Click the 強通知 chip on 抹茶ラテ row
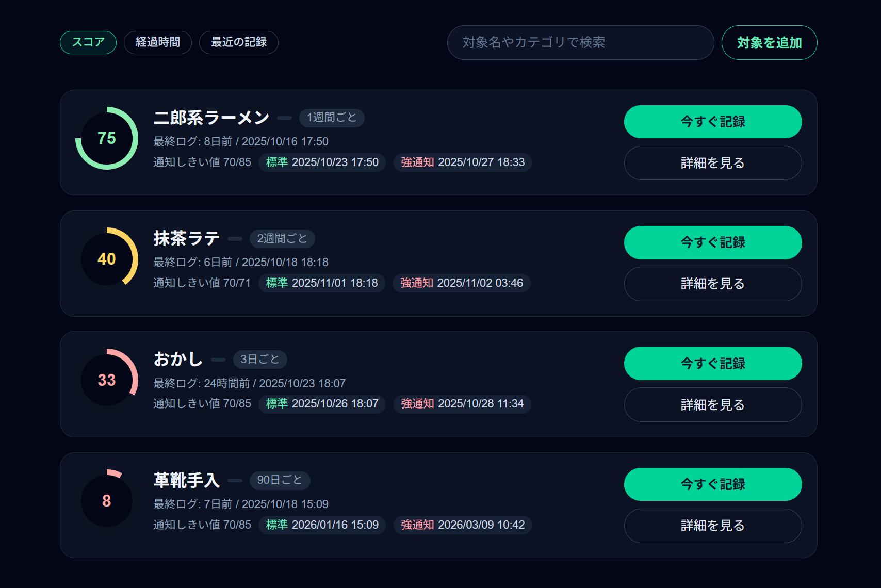Screen dimensions: 881x588 [x=461, y=283]
